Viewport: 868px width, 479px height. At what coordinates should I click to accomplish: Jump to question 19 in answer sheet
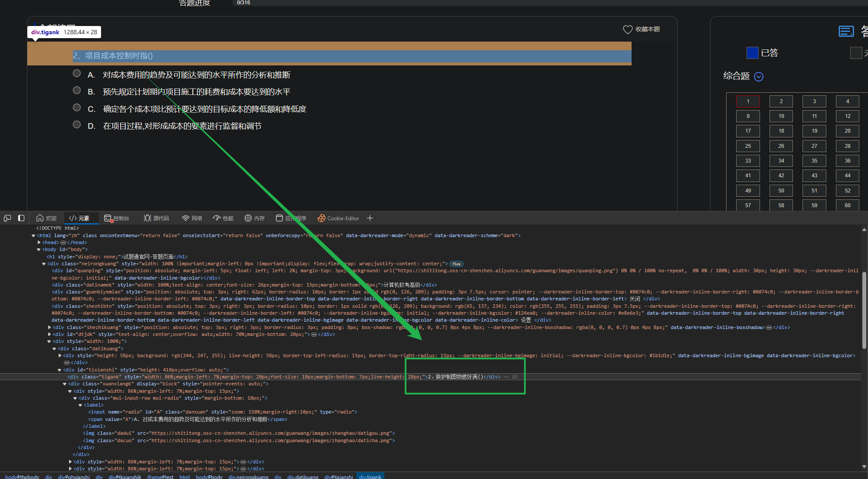pos(814,131)
